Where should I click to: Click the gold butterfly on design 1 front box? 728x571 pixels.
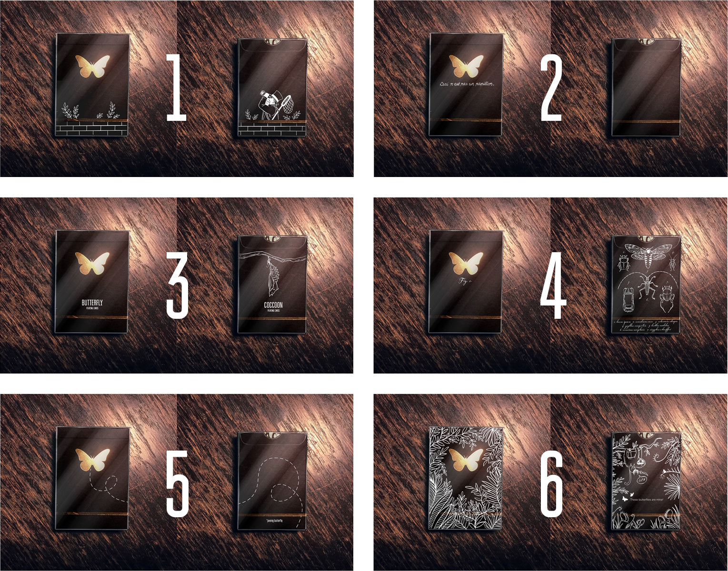click(x=92, y=66)
